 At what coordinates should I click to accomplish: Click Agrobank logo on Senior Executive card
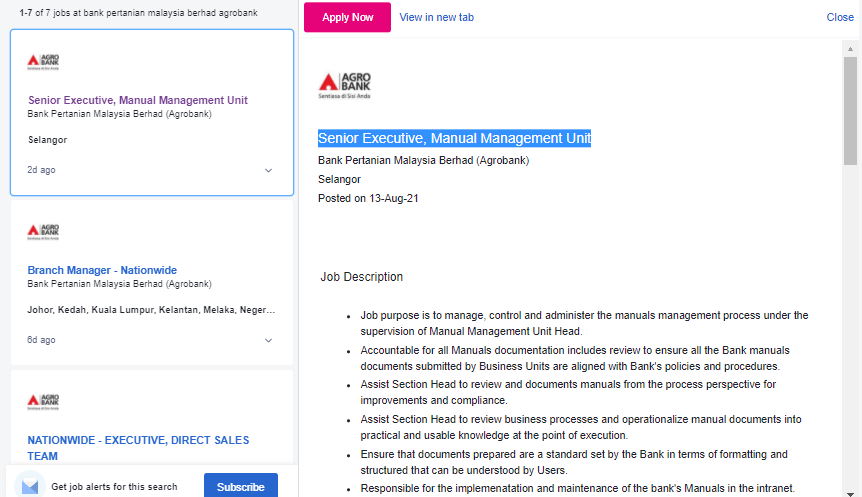pyautogui.click(x=43, y=62)
